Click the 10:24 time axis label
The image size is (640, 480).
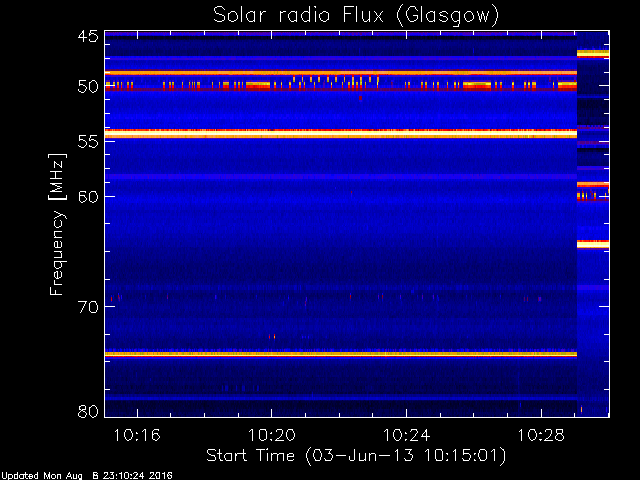406,436
